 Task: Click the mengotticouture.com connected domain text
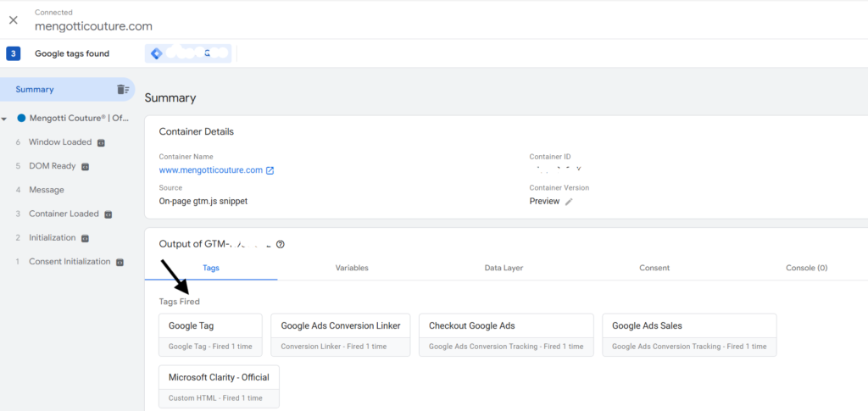[93, 26]
